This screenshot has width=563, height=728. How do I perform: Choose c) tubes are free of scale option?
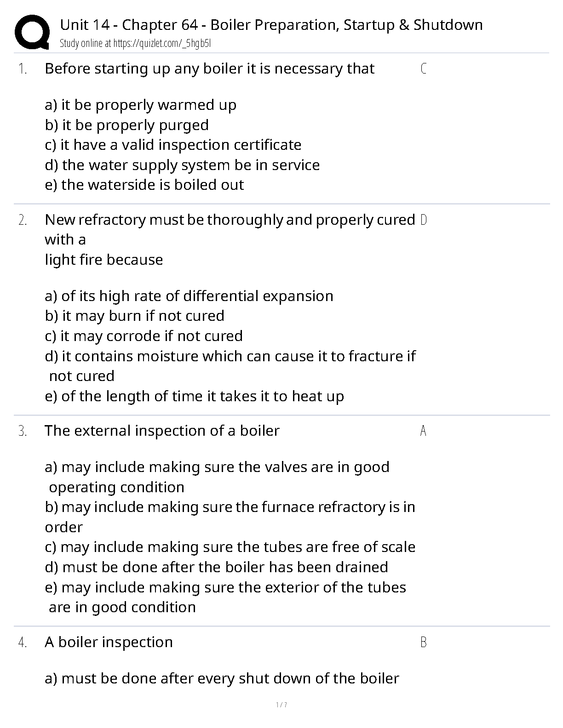pos(230,547)
